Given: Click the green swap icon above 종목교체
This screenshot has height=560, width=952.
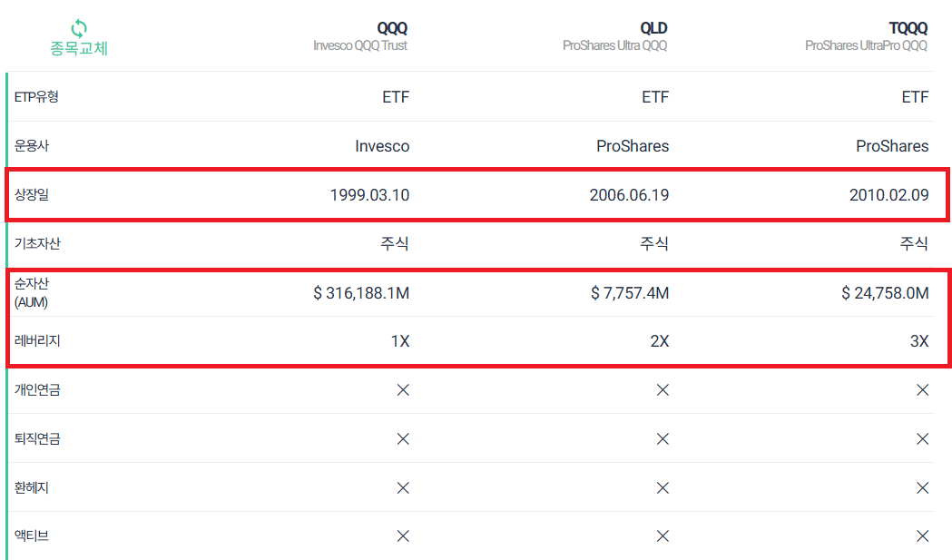Looking at the screenshot, I should click(79, 28).
